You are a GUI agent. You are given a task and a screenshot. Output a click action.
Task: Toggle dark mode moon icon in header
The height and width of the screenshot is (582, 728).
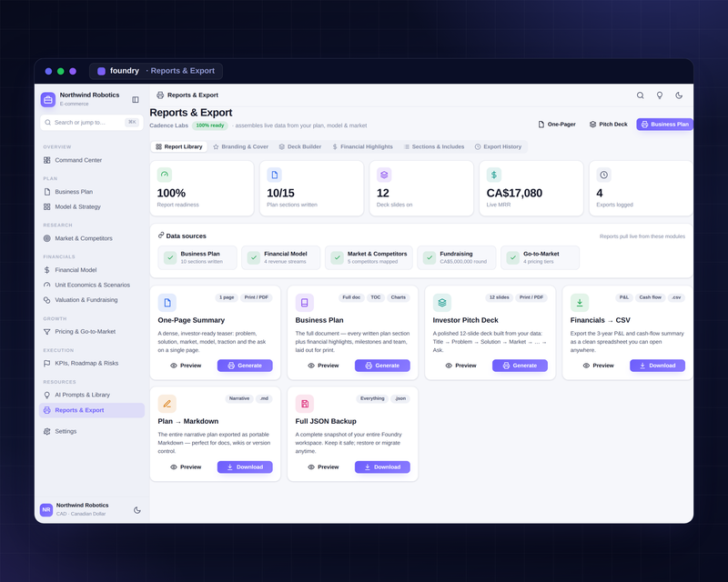click(679, 95)
